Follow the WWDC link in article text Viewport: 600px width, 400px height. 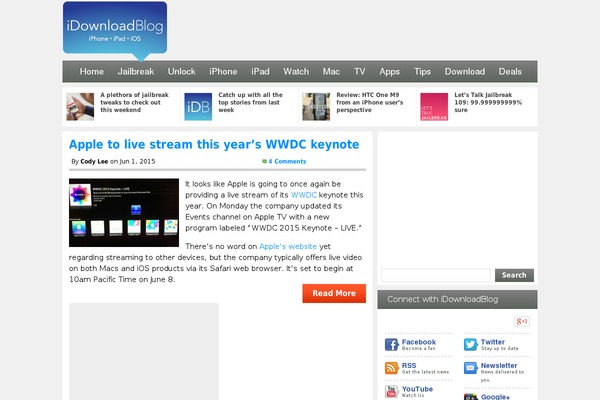[304, 195]
